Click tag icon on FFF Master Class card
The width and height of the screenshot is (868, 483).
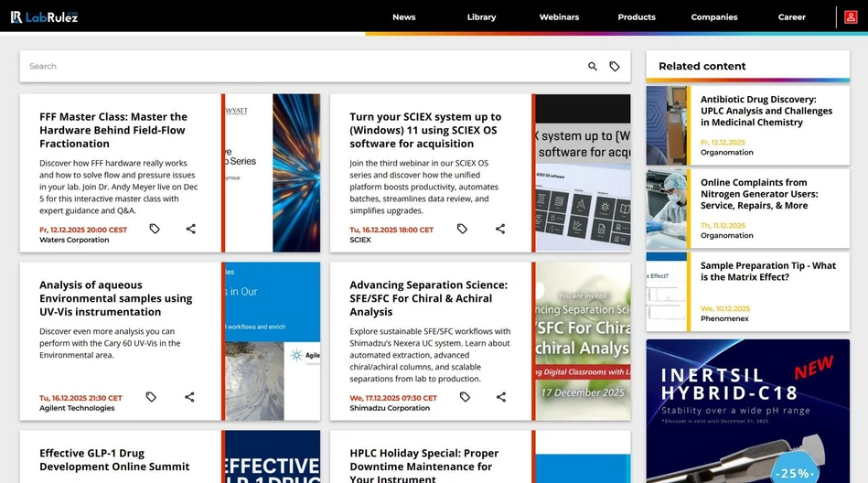click(x=155, y=229)
